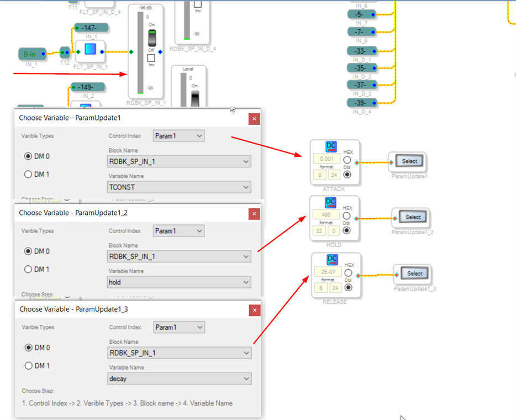Click the blue filter icon of FLT_SP_IN_1

[x=90, y=49]
